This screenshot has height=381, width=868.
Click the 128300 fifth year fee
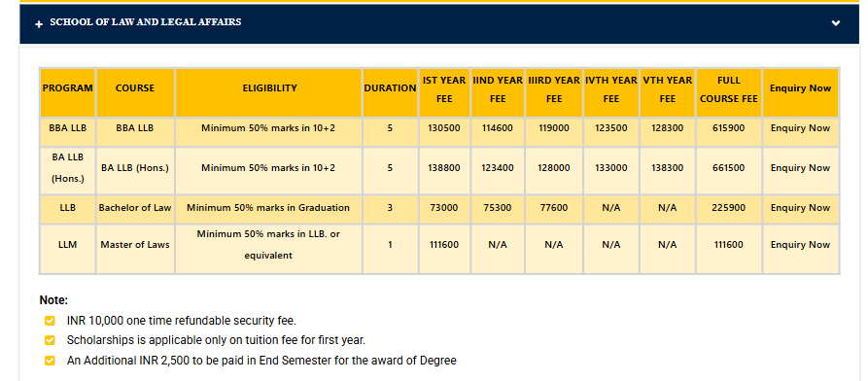668,128
